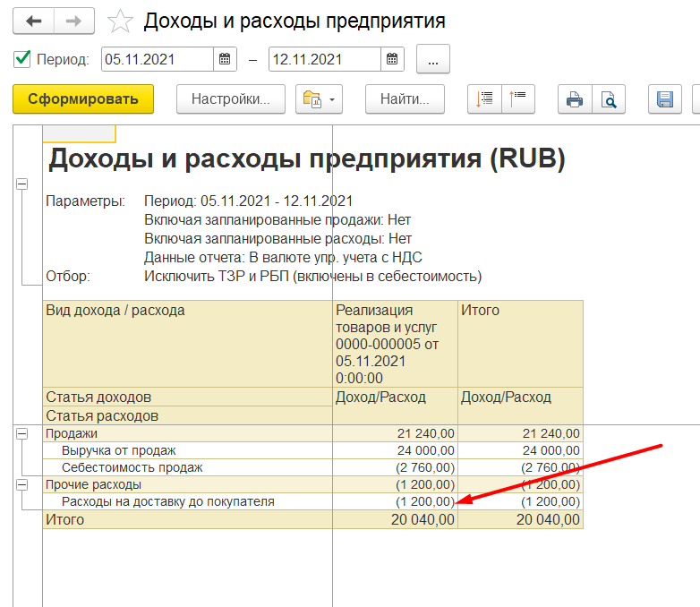This screenshot has height=607, width=700.
Task: Generate report with Сформировать button
Action: click(83, 98)
